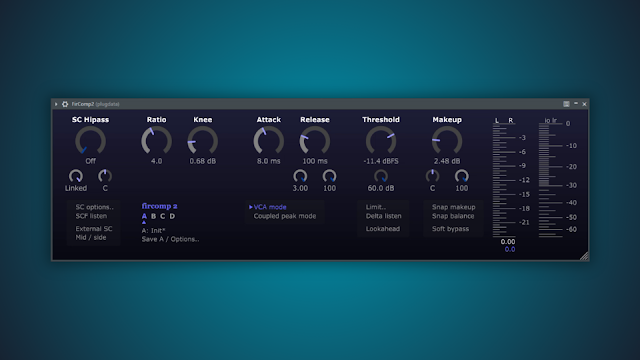This screenshot has height=360, width=640.
Task: Click the io lr level meter
Action: tap(551, 180)
